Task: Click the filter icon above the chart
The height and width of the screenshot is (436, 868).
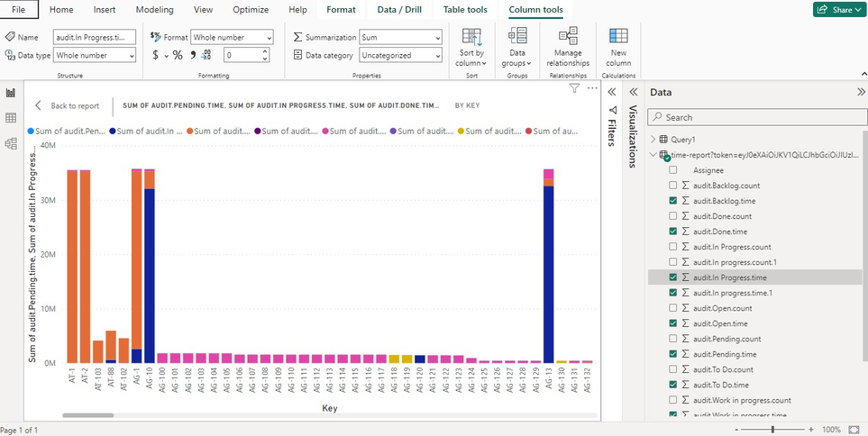Action: (x=575, y=88)
